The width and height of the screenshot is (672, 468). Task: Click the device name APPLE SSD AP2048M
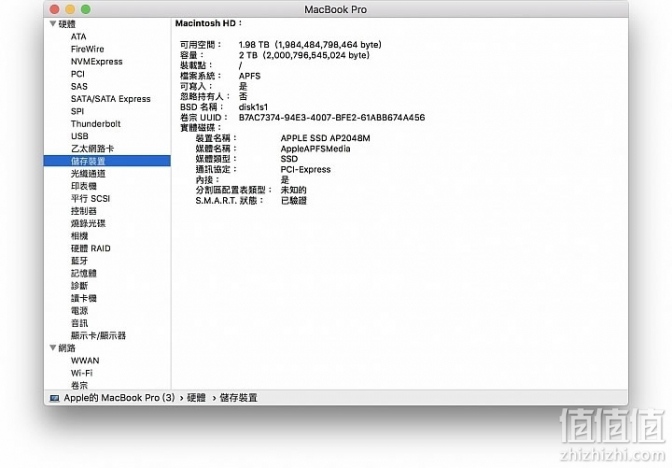(325, 138)
